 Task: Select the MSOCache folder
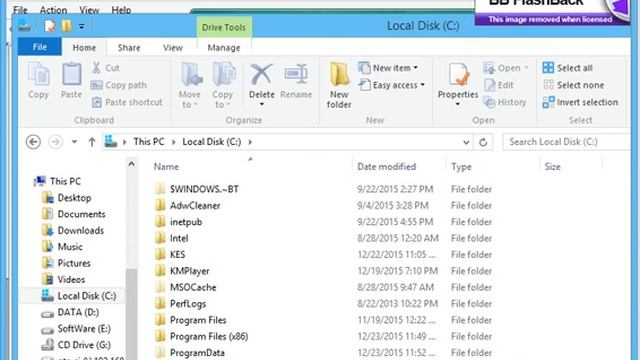pyautogui.click(x=193, y=287)
